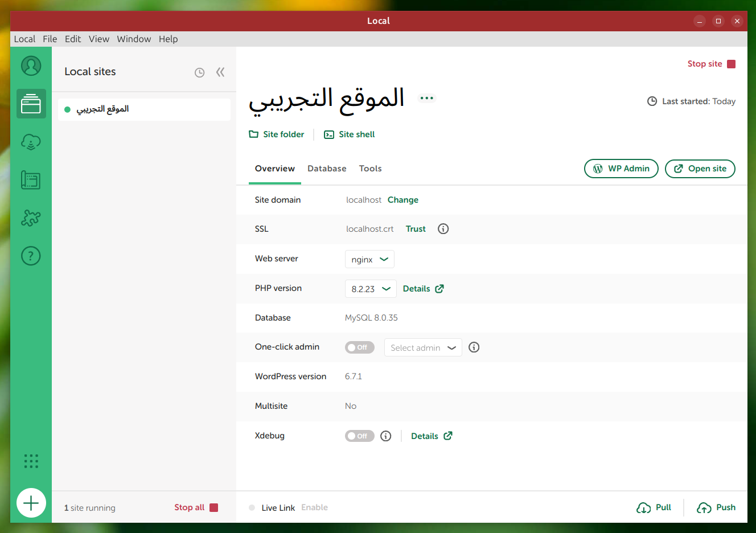Click the Open site button
Image resolution: width=756 pixels, height=533 pixels.
pyautogui.click(x=700, y=169)
